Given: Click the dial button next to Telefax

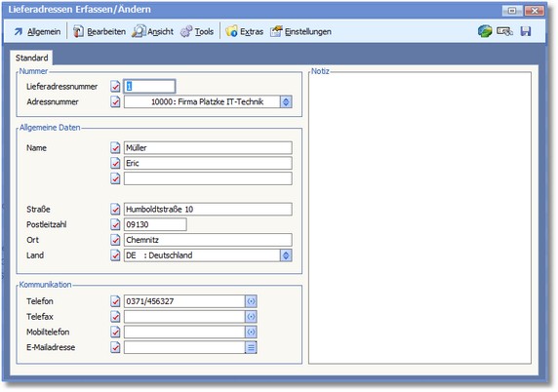Looking at the screenshot, I should pos(251,317).
